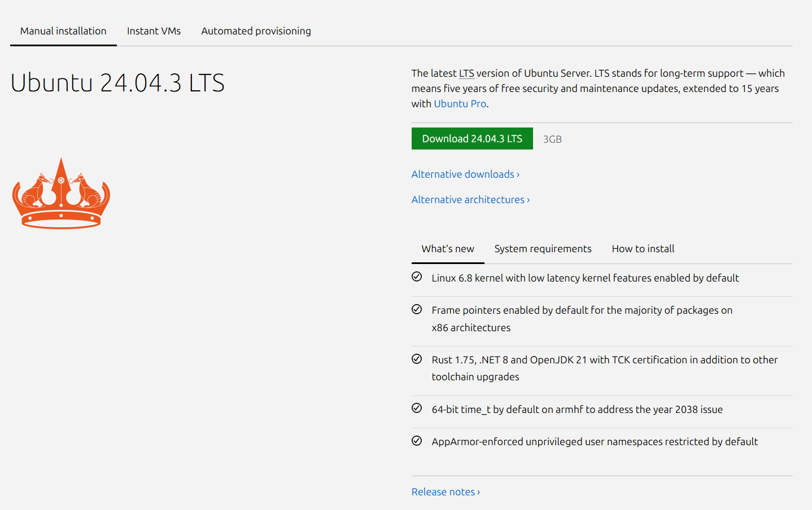This screenshot has height=510, width=812.
Task: Open the Ubuntu Pro link
Action: click(460, 104)
